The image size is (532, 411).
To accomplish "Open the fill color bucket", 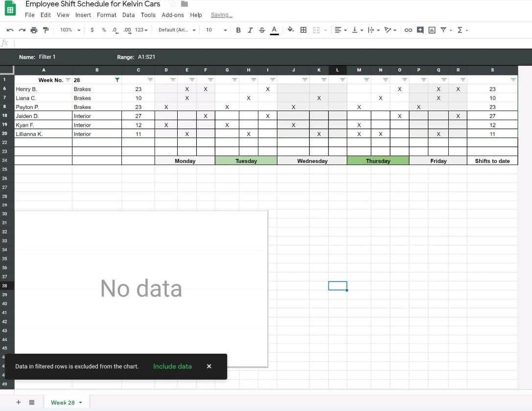I will pyautogui.click(x=290, y=30).
